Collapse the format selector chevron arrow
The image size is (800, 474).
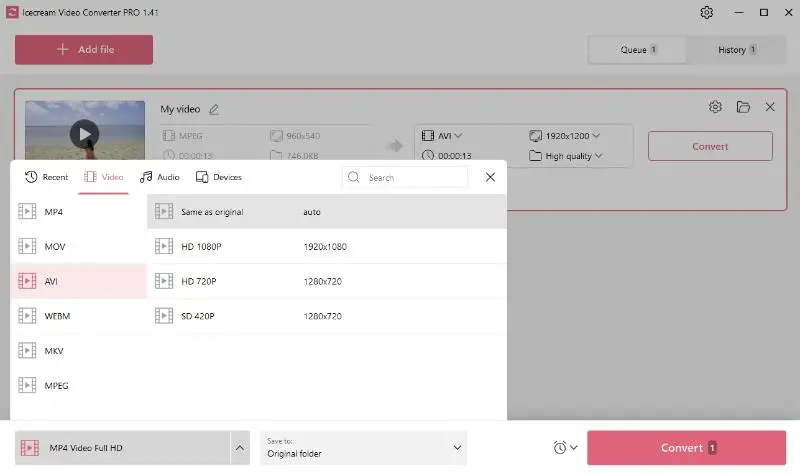[x=240, y=448]
